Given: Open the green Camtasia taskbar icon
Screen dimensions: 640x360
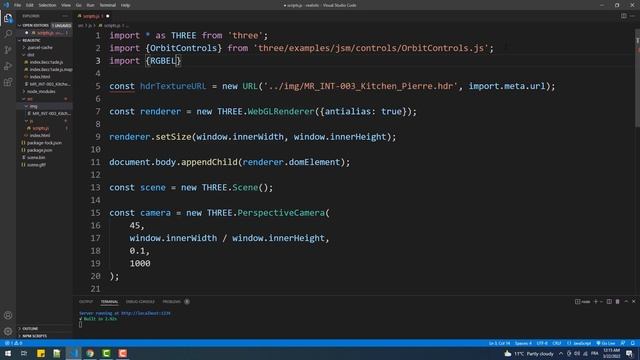Looking at the screenshot, I should pyautogui.click(x=106, y=353).
